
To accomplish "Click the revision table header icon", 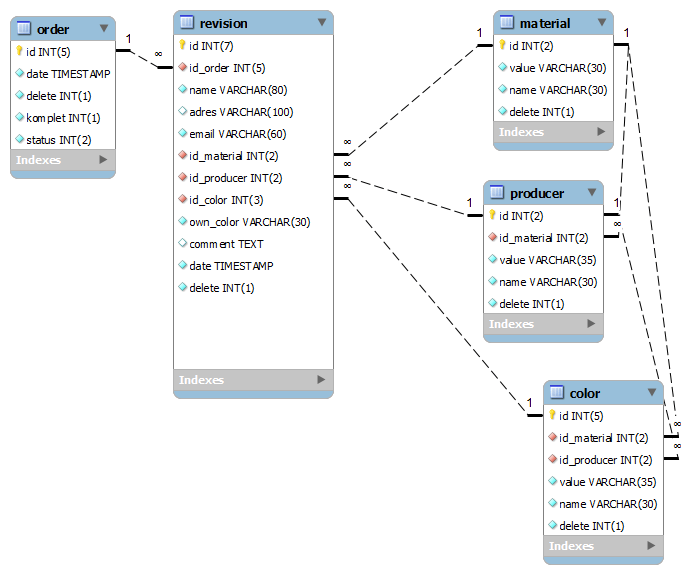I will click(x=186, y=23).
